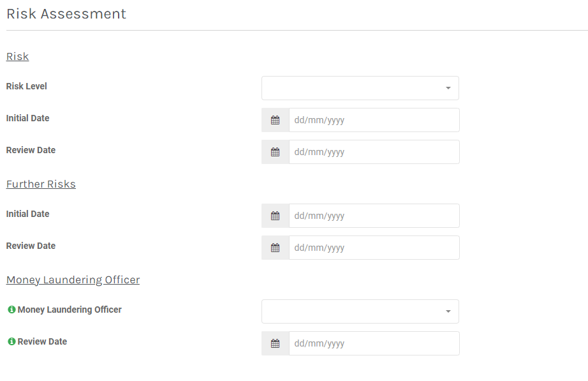
Task: Open calendar for Risk Review Date
Action: pyautogui.click(x=276, y=152)
